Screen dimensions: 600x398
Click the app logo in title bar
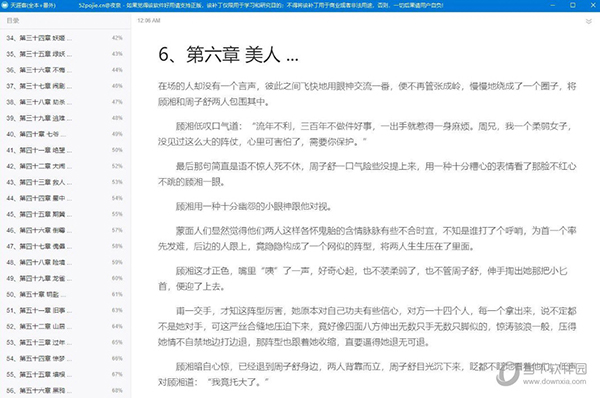pos(5,5)
